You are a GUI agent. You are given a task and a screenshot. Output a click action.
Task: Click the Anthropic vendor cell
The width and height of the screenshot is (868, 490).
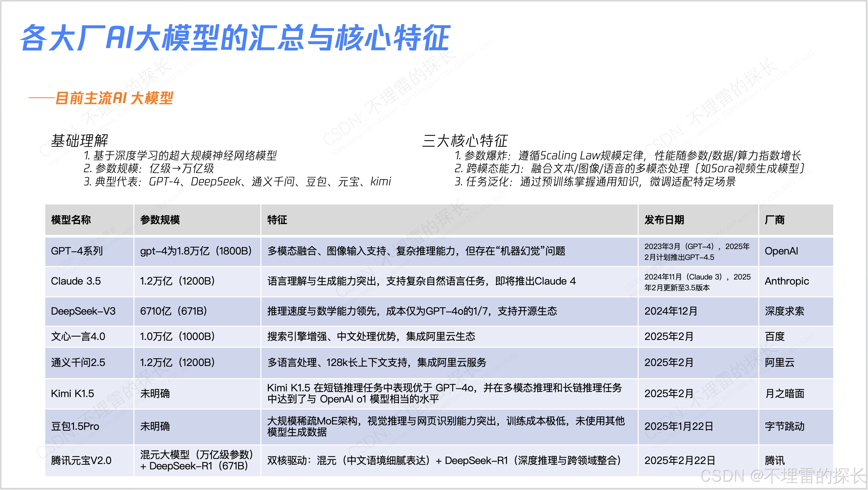787,281
